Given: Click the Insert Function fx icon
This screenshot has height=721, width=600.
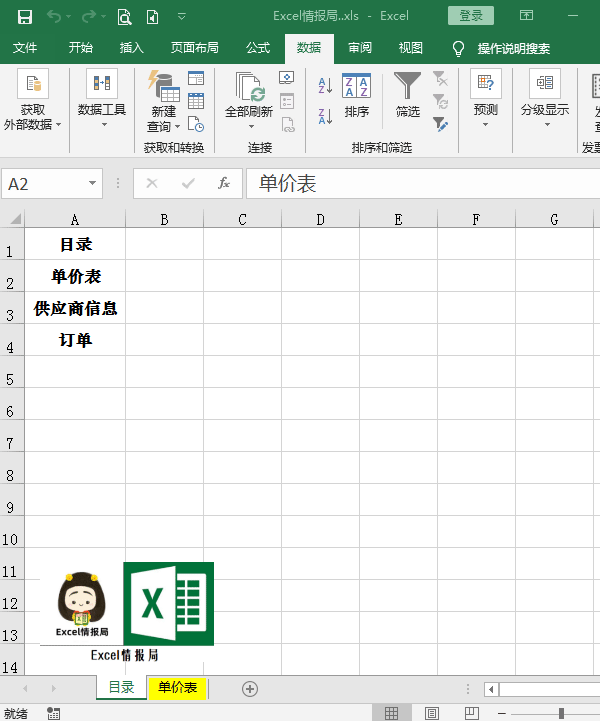Looking at the screenshot, I should (x=224, y=184).
